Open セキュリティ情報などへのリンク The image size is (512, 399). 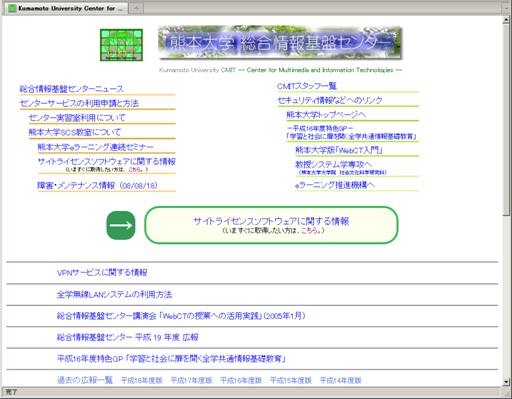click(330, 100)
